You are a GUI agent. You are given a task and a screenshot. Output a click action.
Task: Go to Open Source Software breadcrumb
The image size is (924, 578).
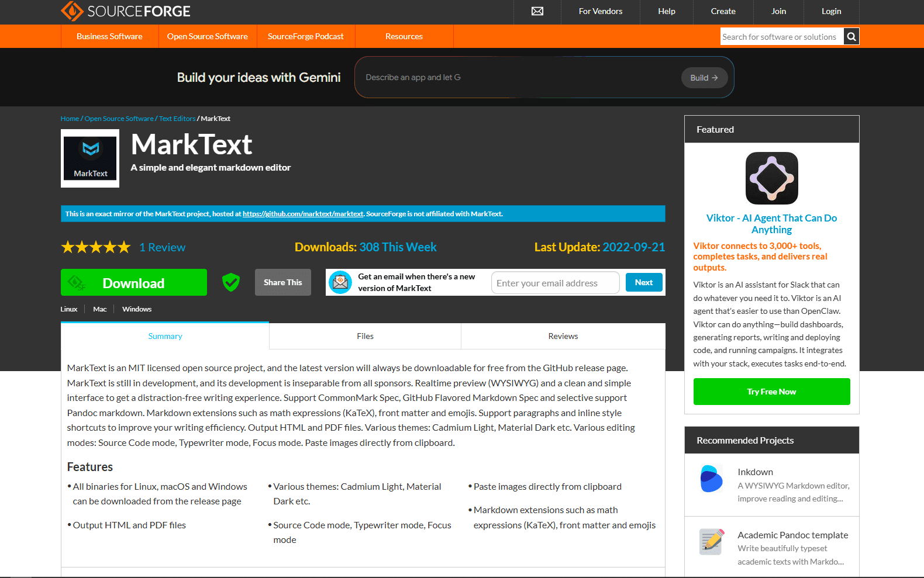pos(119,119)
